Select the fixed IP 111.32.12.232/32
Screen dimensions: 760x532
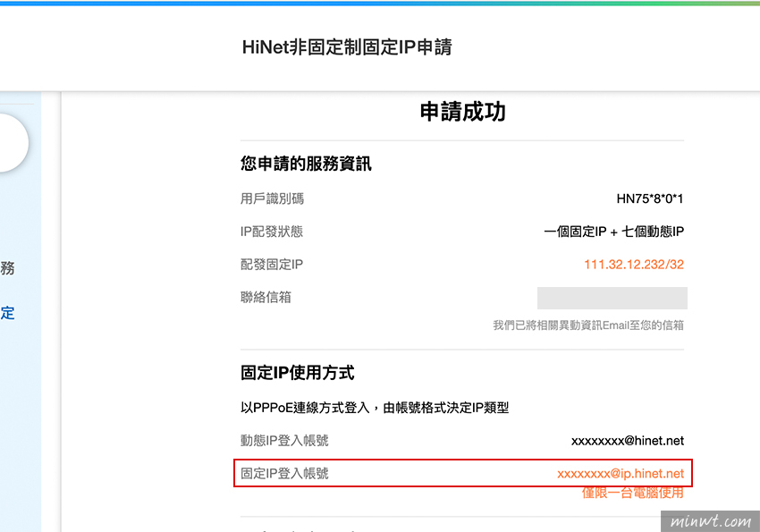pos(634,265)
